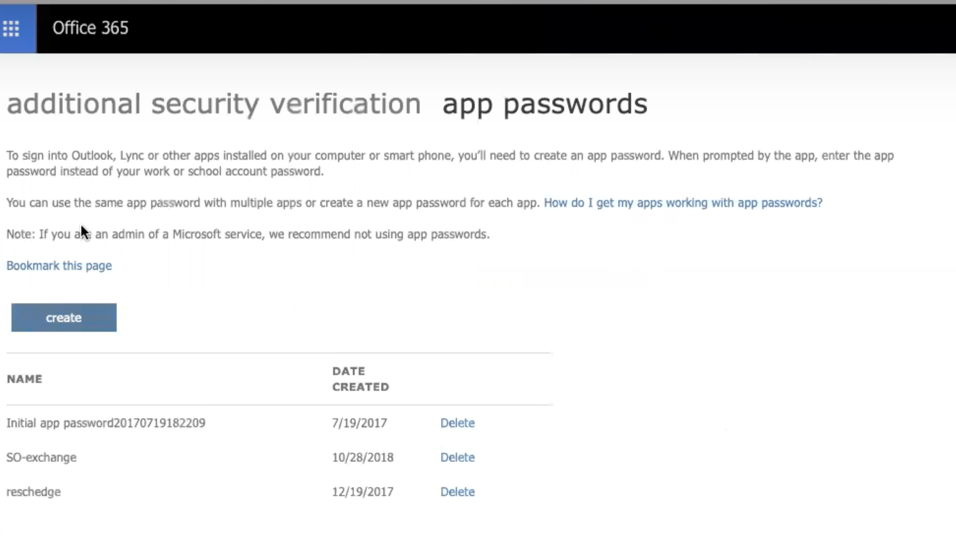Open the app passwords help link
Image resolution: width=956 pixels, height=560 pixels.
pos(683,203)
